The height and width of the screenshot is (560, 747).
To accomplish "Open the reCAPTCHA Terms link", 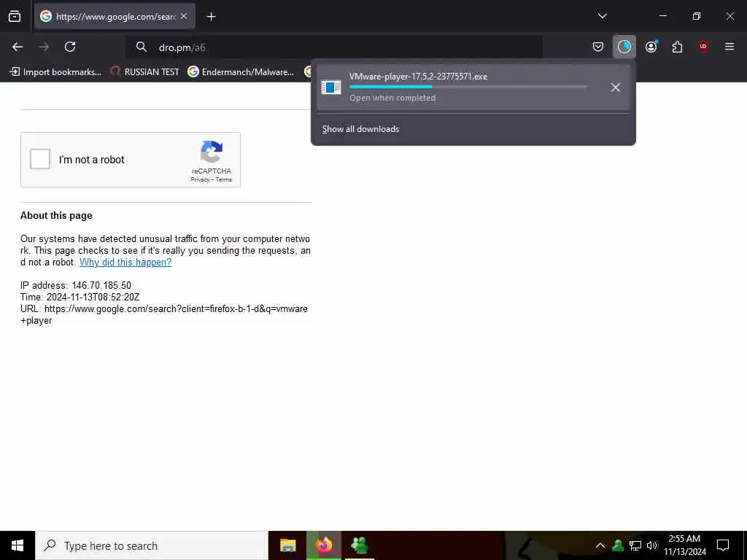I will tap(224, 180).
